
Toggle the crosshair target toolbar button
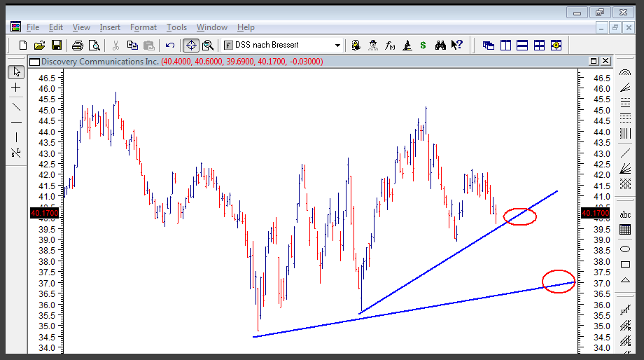coord(191,46)
